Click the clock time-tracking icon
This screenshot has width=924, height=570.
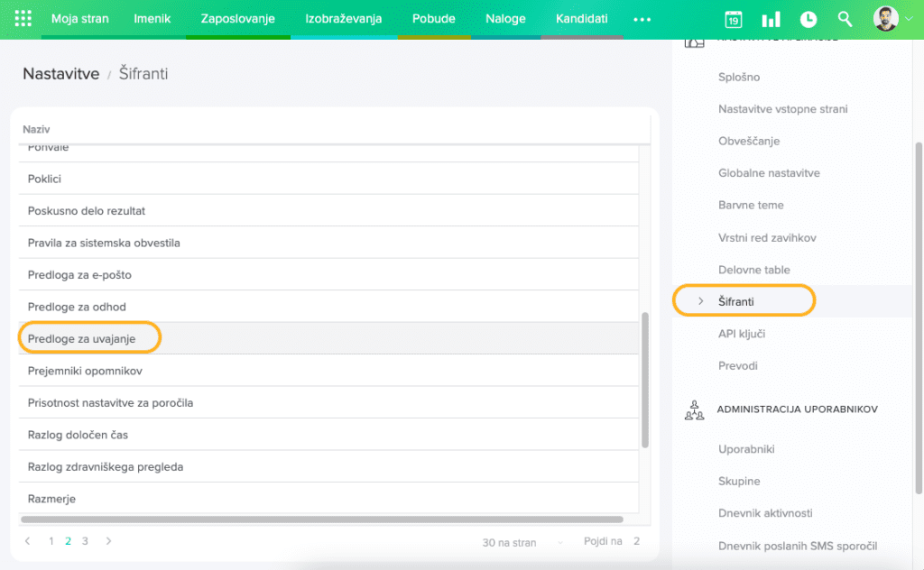tap(808, 20)
